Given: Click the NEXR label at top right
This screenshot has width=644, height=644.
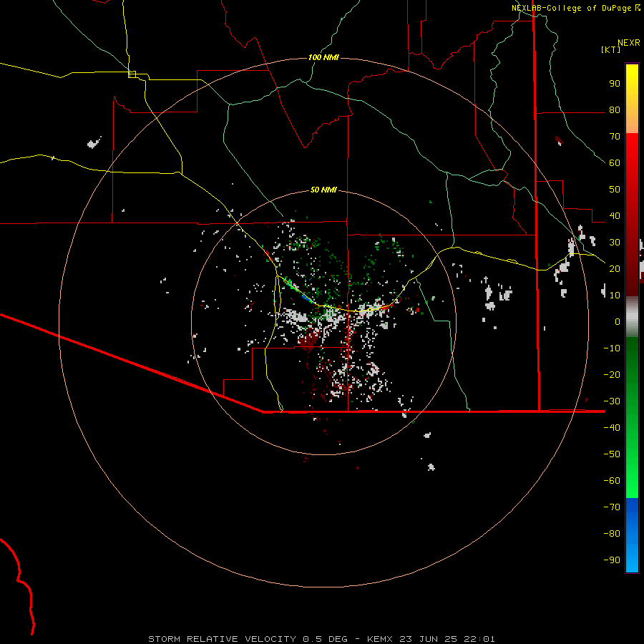Looking at the screenshot, I should [629, 43].
